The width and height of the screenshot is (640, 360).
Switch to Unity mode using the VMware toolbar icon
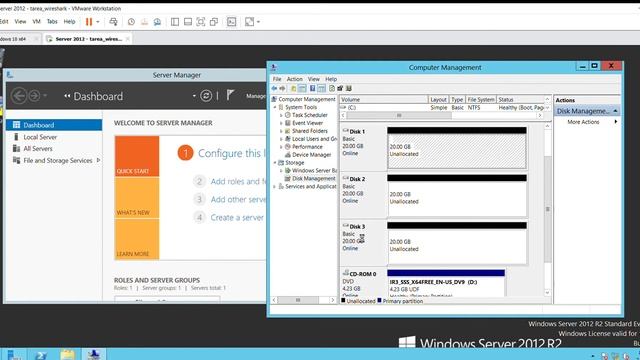pos(214,22)
